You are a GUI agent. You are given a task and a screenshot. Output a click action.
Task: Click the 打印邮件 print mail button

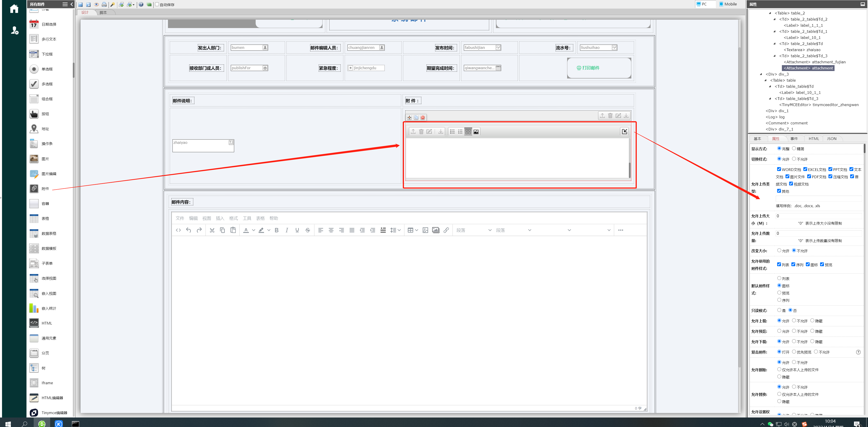coord(599,68)
